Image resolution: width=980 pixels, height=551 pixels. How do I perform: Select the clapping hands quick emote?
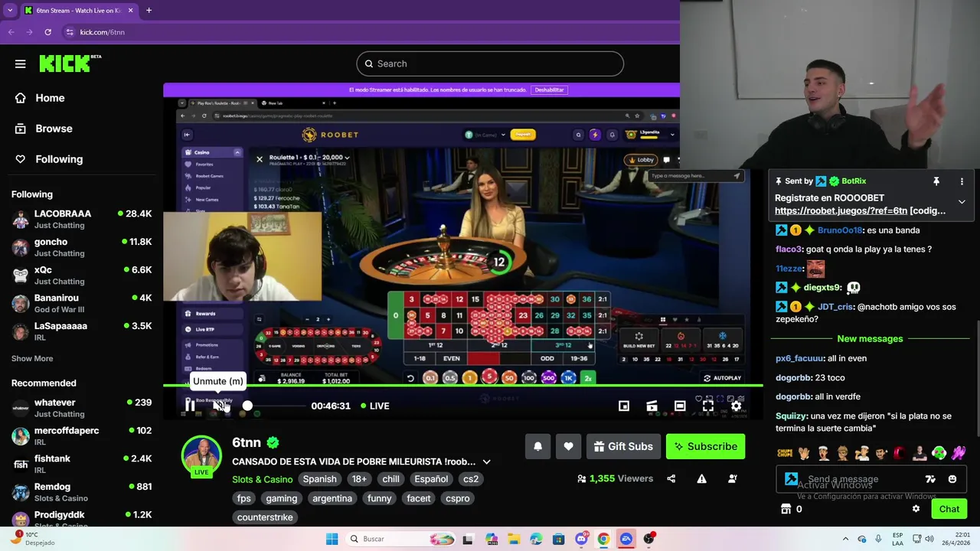tap(804, 453)
